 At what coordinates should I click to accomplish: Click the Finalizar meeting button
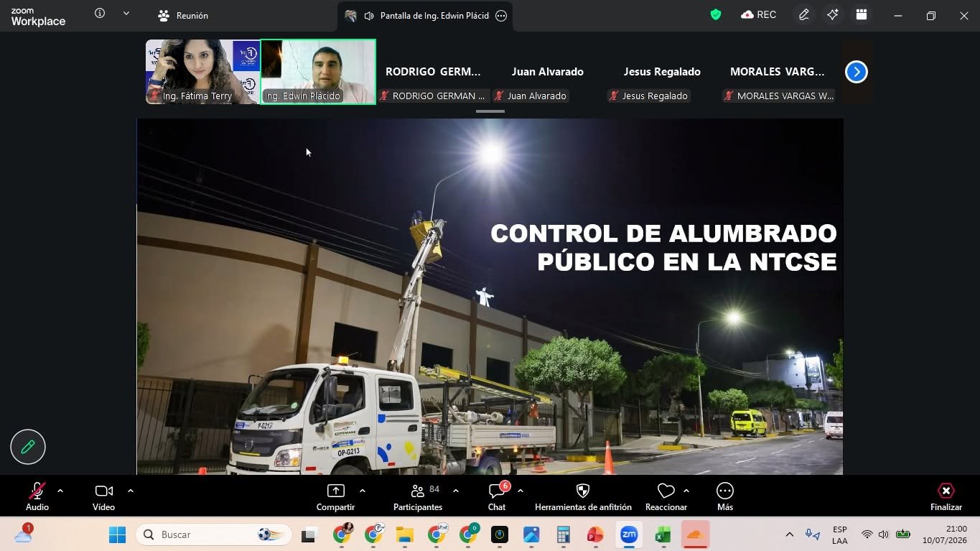tap(946, 496)
